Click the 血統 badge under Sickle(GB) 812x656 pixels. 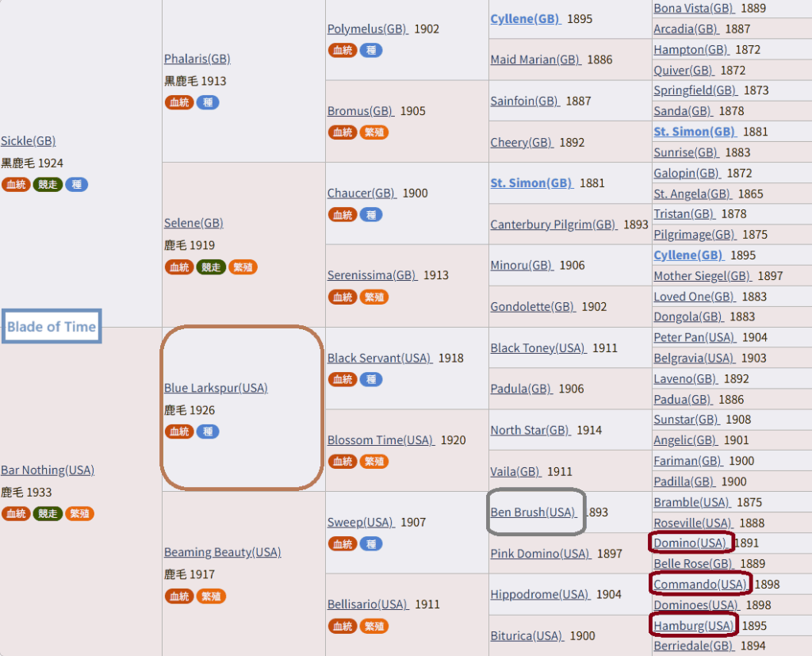pos(16,185)
